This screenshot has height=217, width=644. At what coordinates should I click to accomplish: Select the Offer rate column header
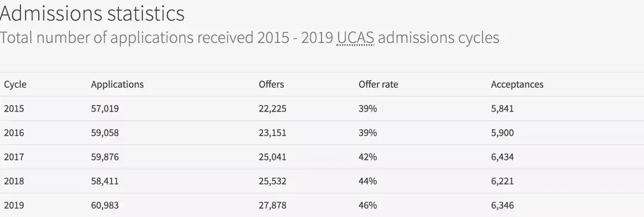point(378,84)
